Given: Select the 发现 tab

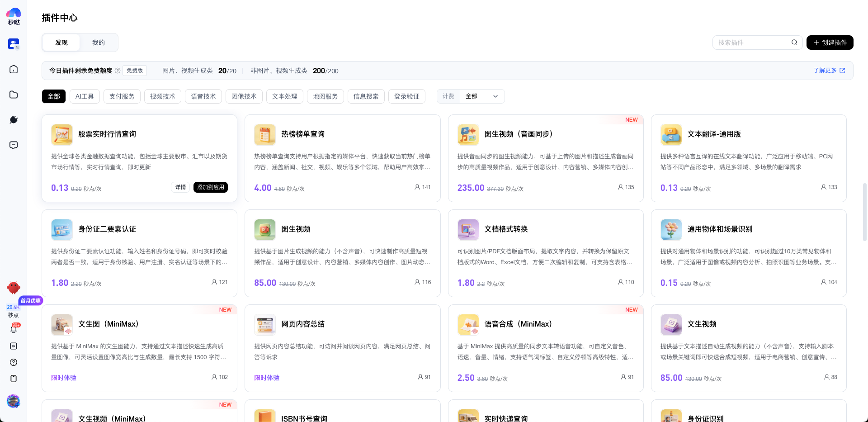Looking at the screenshot, I should [61, 43].
